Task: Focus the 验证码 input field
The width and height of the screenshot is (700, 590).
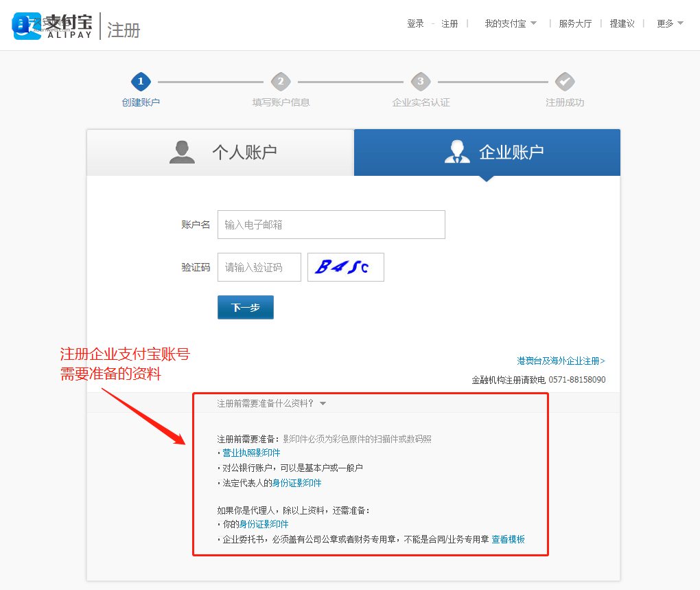Action: click(x=259, y=267)
